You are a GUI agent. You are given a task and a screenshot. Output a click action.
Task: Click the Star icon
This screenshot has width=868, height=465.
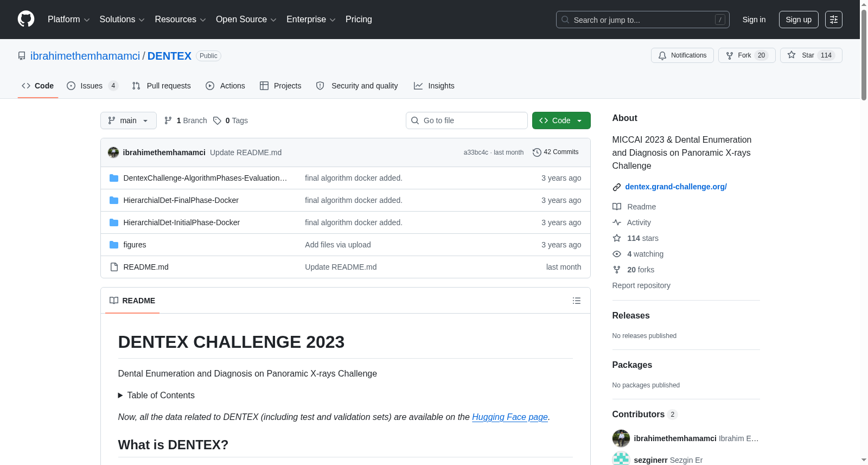pos(792,55)
